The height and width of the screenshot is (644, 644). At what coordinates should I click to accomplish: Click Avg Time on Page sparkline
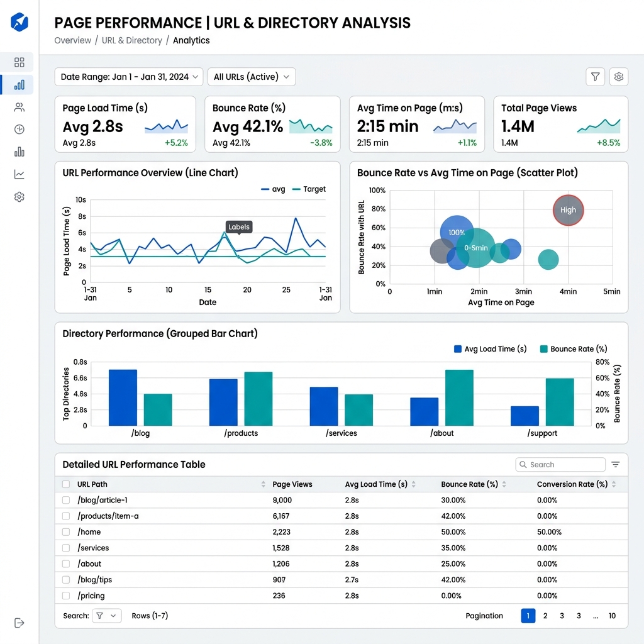455,126
